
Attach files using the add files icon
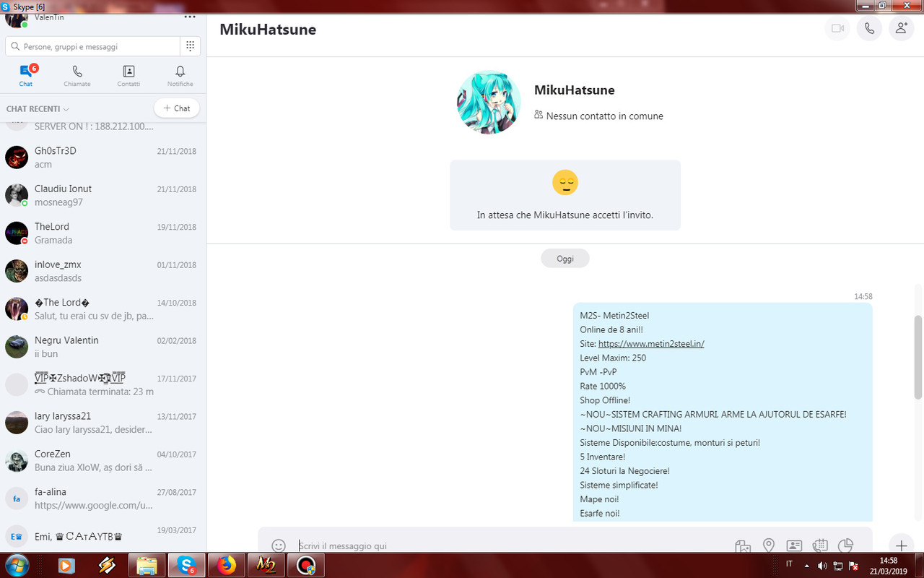pyautogui.click(x=744, y=545)
